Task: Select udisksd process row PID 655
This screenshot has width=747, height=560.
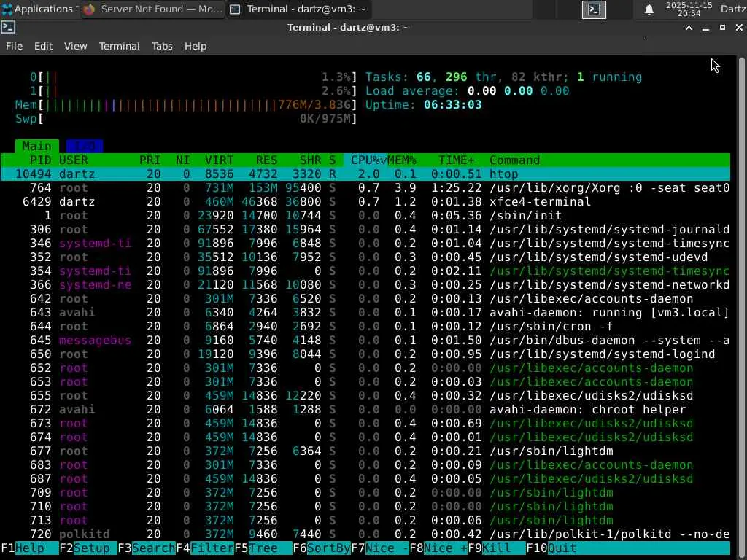Action: point(365,396)
